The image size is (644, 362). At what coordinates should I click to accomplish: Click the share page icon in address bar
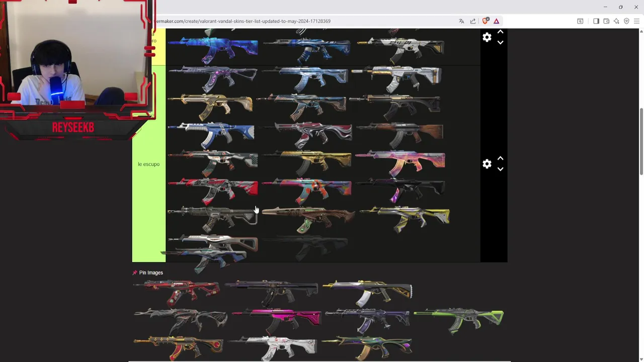coord(473,21)
